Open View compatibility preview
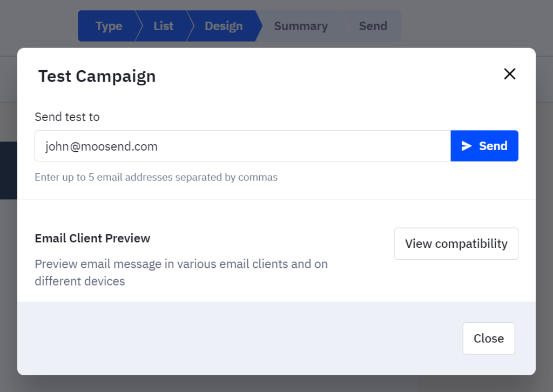The height and width of the screenshot is (392, 553). point(456,244)
